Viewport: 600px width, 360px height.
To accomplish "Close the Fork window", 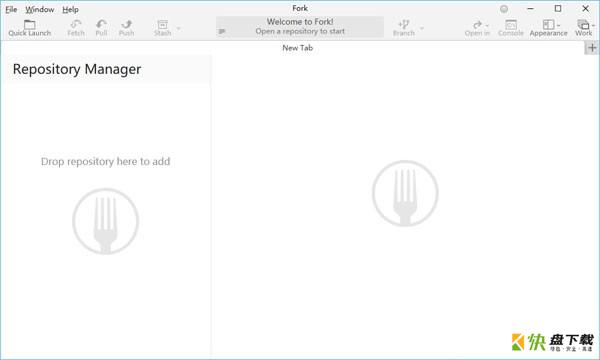I will (x=585, y=8).
